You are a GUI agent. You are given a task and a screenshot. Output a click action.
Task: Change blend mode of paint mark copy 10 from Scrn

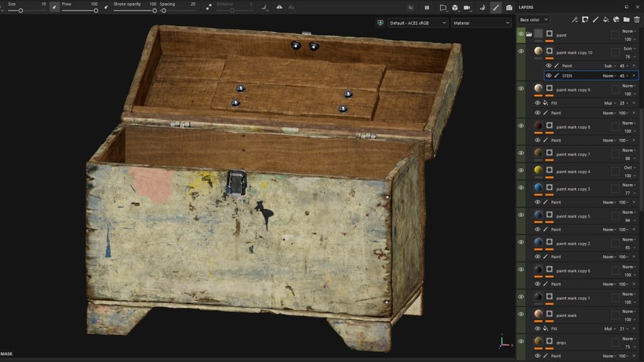coord(628,48)
